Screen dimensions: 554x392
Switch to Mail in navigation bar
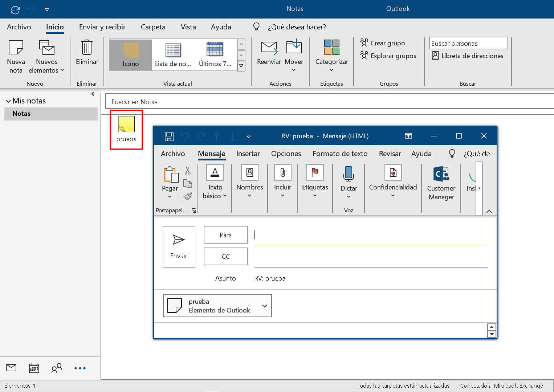tap(11, 368)
